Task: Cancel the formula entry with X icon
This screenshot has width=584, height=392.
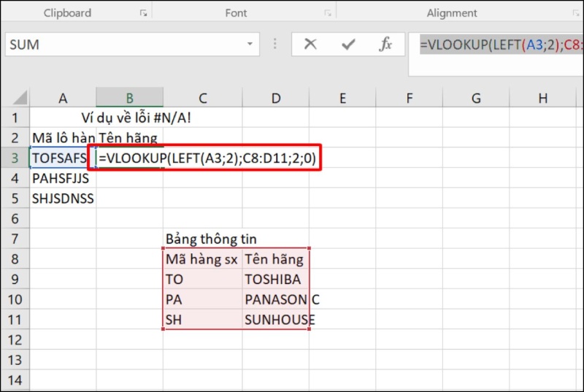Action: [310, 45]
